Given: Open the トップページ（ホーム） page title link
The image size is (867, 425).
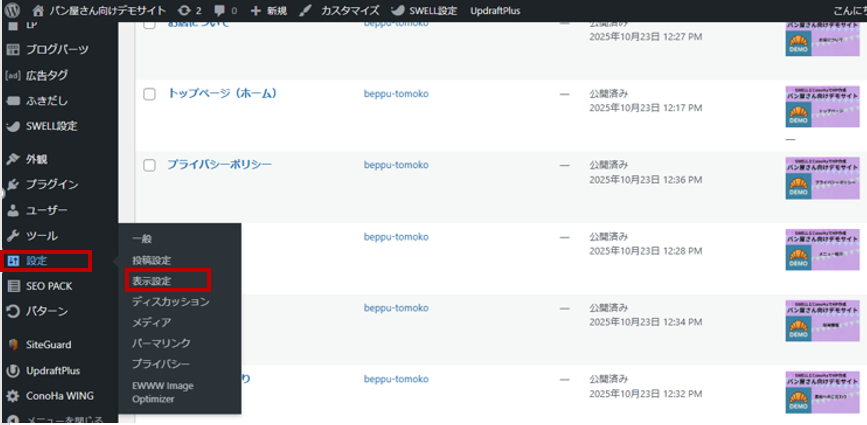Looking at the screenshot, I should [x=221, y=94].
